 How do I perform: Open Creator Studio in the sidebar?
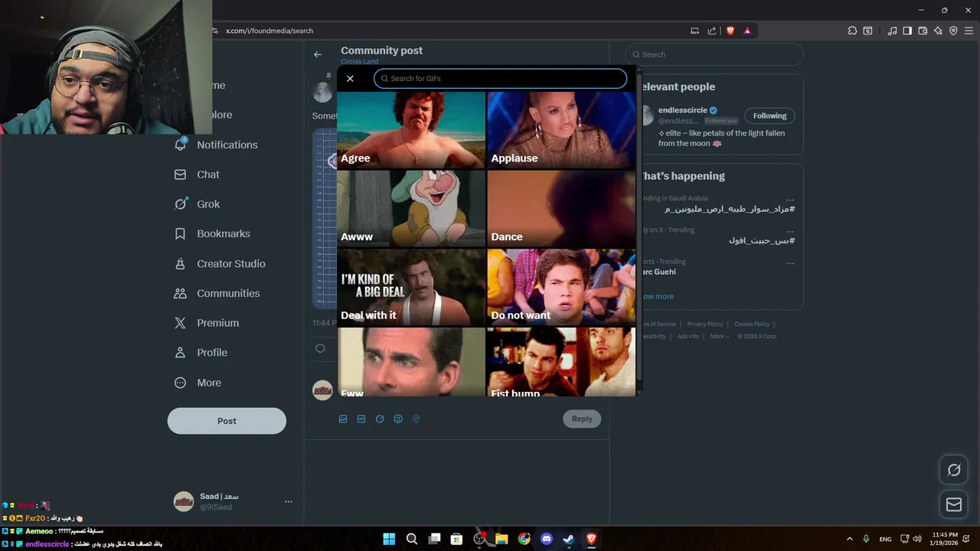[220, 263]
